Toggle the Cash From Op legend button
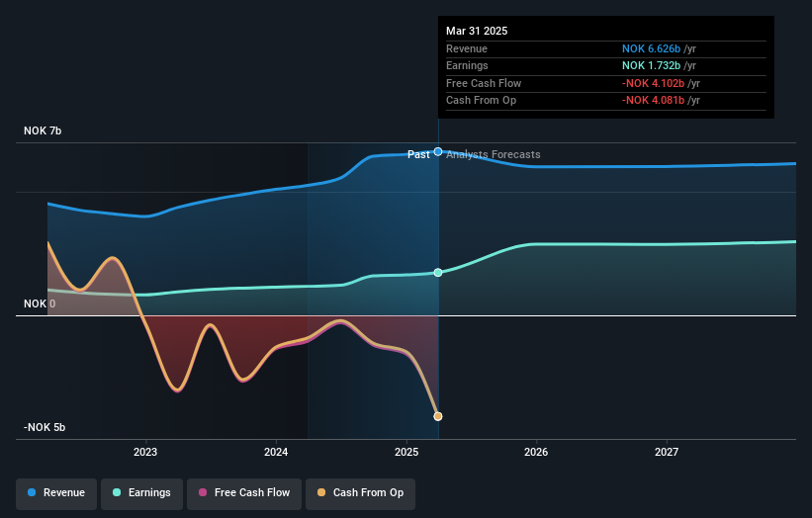812x518 pixels. pyautogui.click(x=360, y=493)
